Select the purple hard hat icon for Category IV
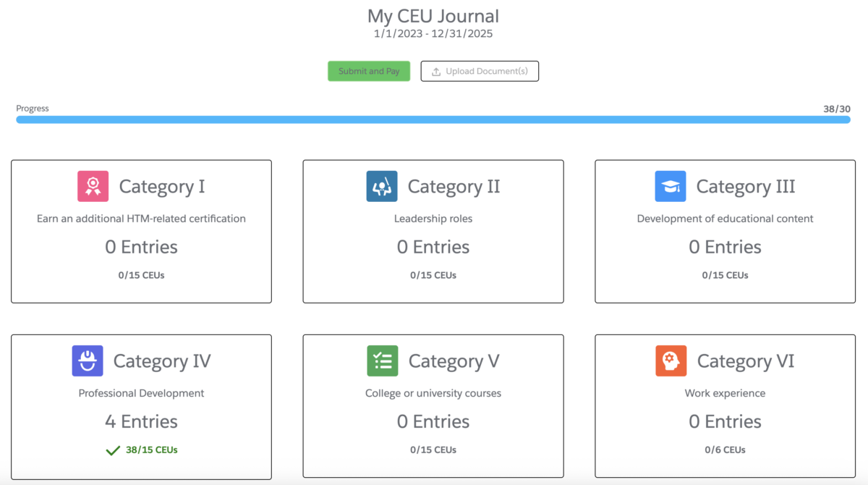The height and width of the screenshot is (485, 868). point(87,360)
